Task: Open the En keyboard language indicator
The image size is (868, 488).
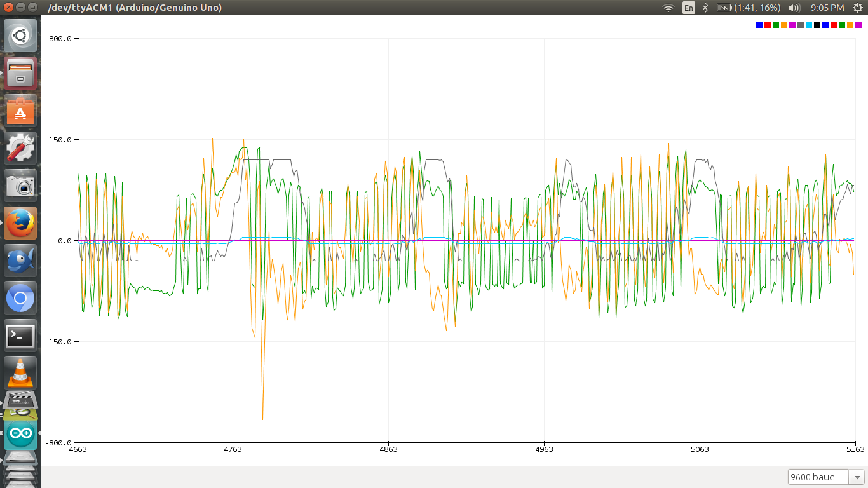Action: (x=689, y=8)
